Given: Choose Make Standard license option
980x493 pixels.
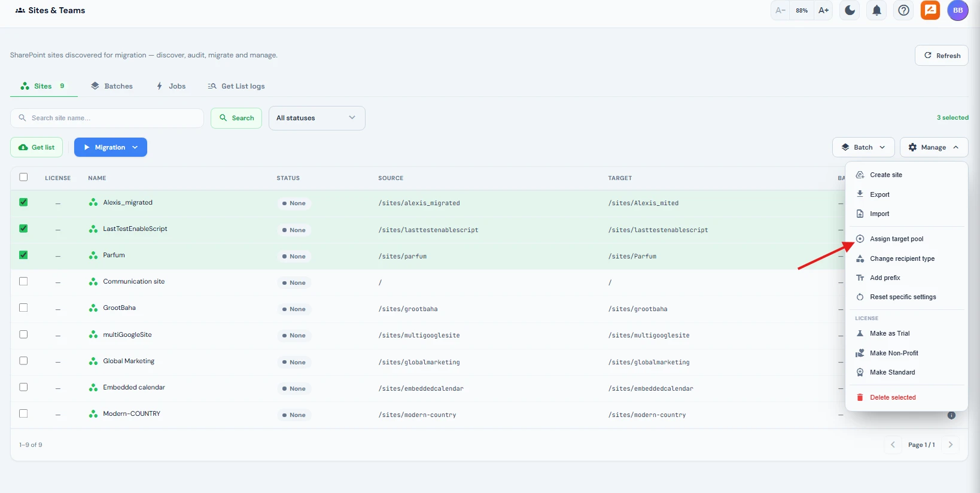Looking at the screenshot, I should [x=906, y=372].
